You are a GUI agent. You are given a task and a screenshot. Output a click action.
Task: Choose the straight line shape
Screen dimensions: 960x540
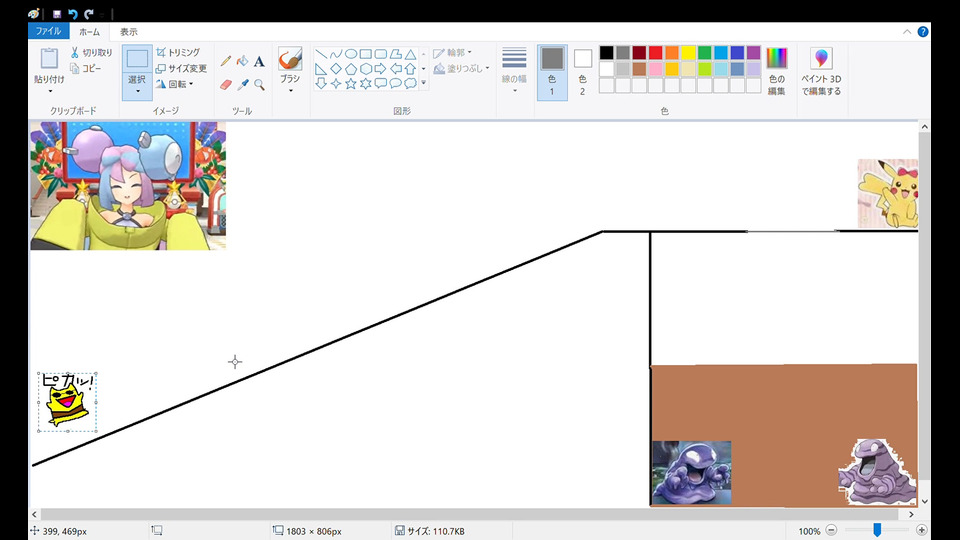pyautogui.click(x=321, y=54)
